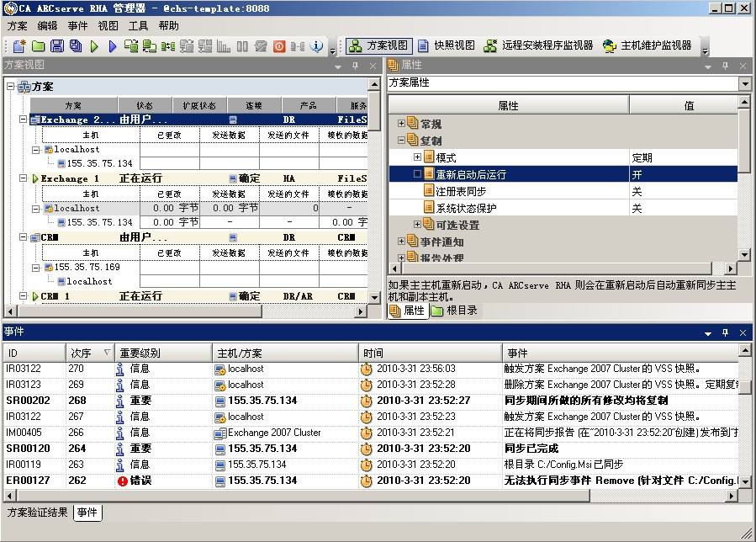This screenshot has width=756, height=542.
Task: Open 快照视图 snapshot view
Action: [x=446, y=45]
